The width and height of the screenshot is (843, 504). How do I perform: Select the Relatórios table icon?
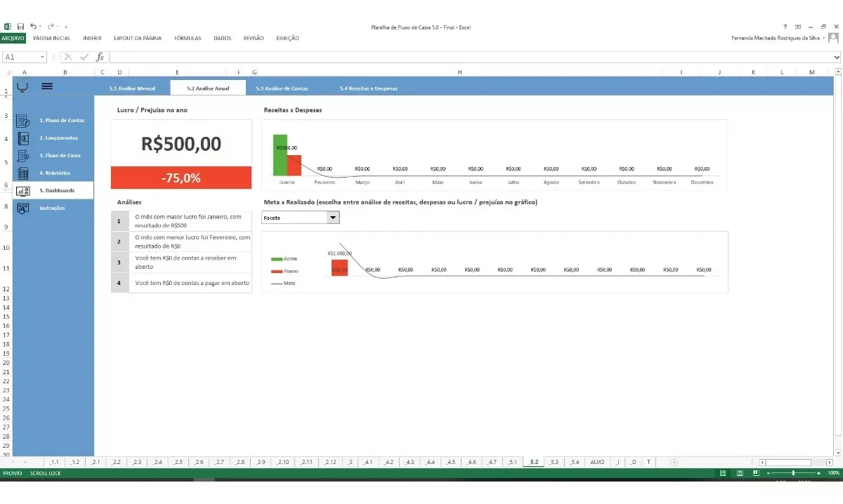[x=22, y=173]
